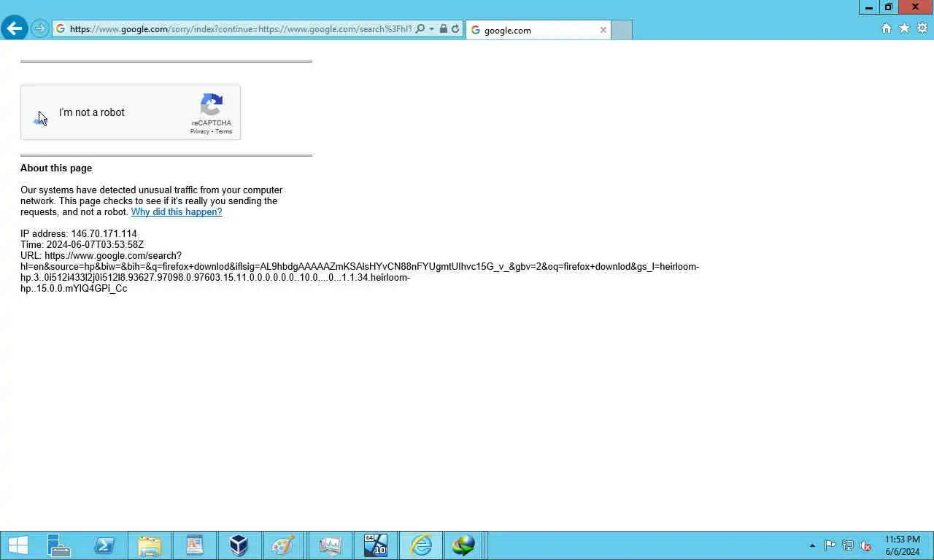The image size is (934, 560).
Task: Open the reCAPTCHA Privacy link
Action: pyautogui.click(x=199, y=132)
